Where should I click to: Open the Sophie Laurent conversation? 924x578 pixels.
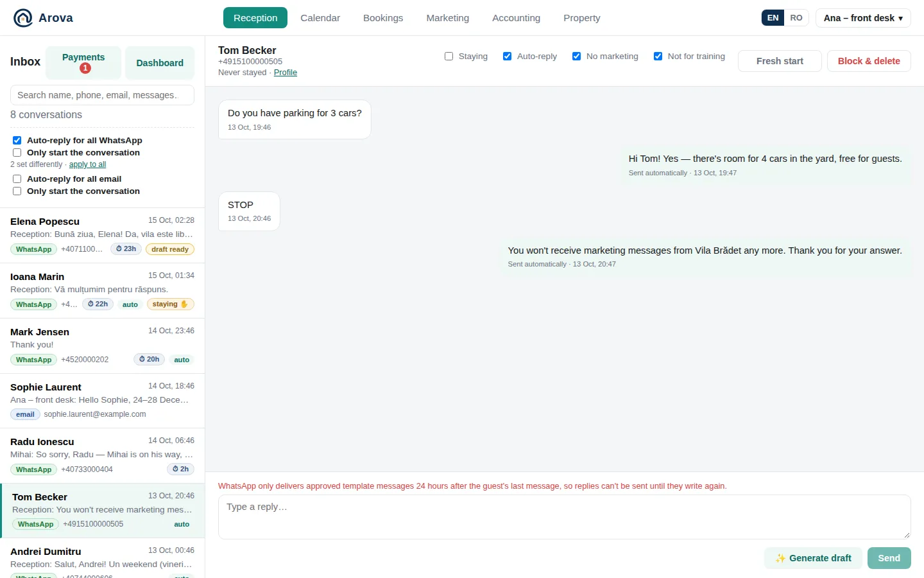[103, 401]
